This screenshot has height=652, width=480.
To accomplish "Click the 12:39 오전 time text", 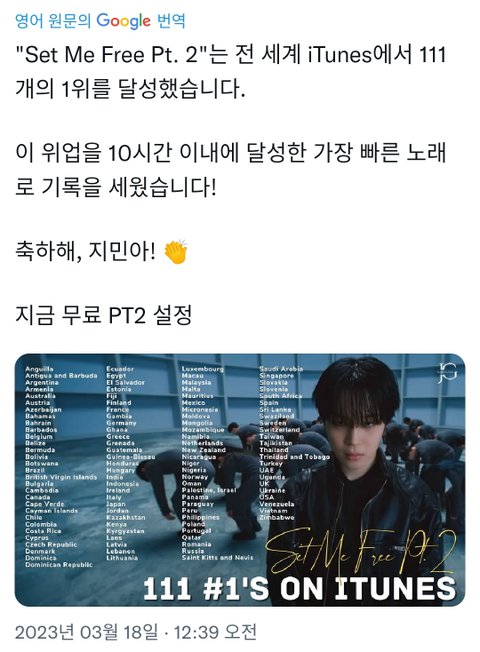I will [215, 632].
